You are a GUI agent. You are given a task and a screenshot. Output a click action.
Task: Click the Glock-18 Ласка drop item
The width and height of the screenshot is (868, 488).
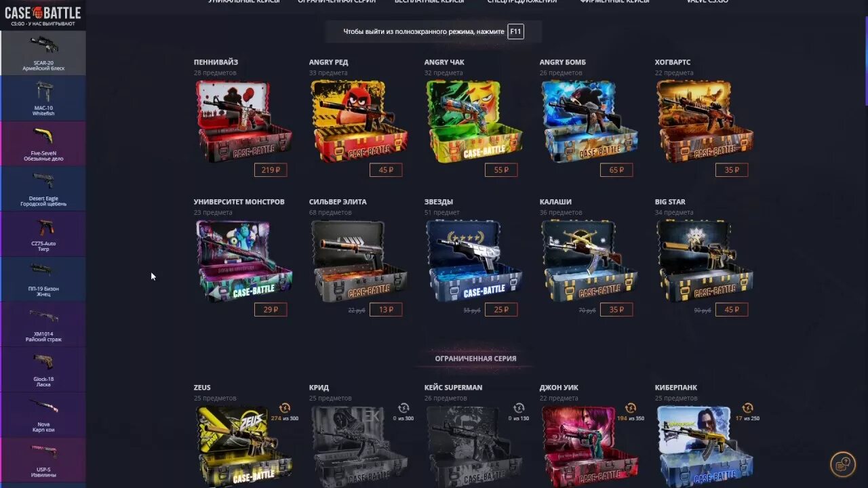tap(43, 369)
